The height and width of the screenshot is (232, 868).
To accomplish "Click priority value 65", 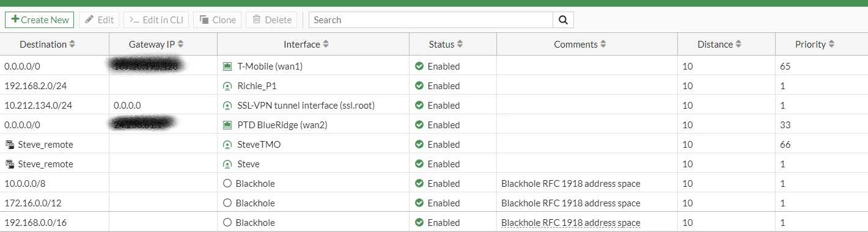I will 785,66.
